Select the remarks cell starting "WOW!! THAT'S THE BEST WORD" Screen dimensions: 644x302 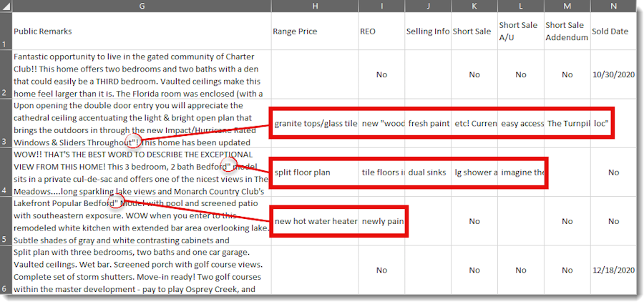pyautogui.click(x=141, y=172)
